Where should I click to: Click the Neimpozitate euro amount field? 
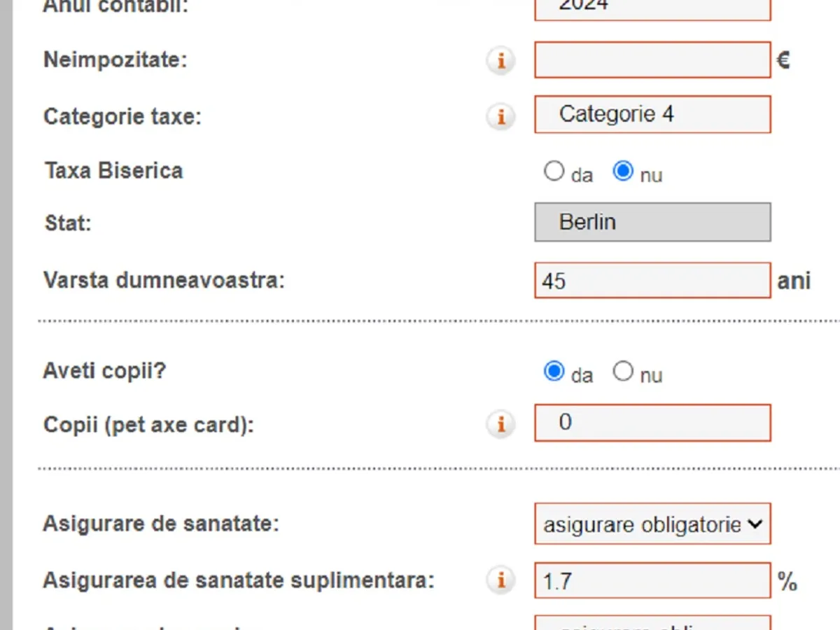click(652, 60)
